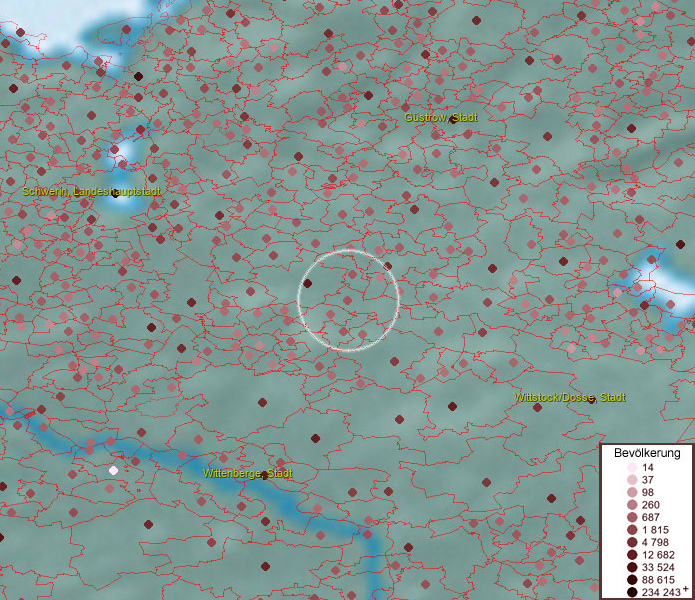Click the white population marker near Wittenberge
Screen dimensions: 695x600
tap(113, 470)
